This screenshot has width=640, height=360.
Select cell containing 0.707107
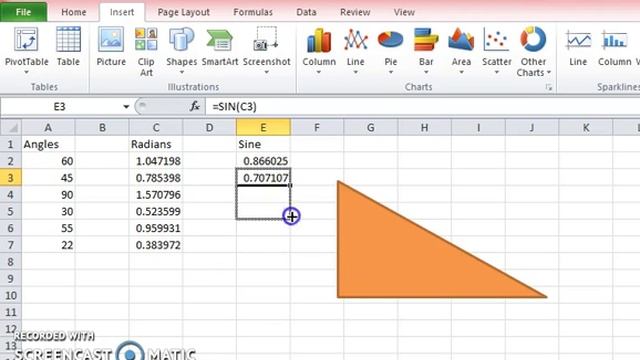263,178
